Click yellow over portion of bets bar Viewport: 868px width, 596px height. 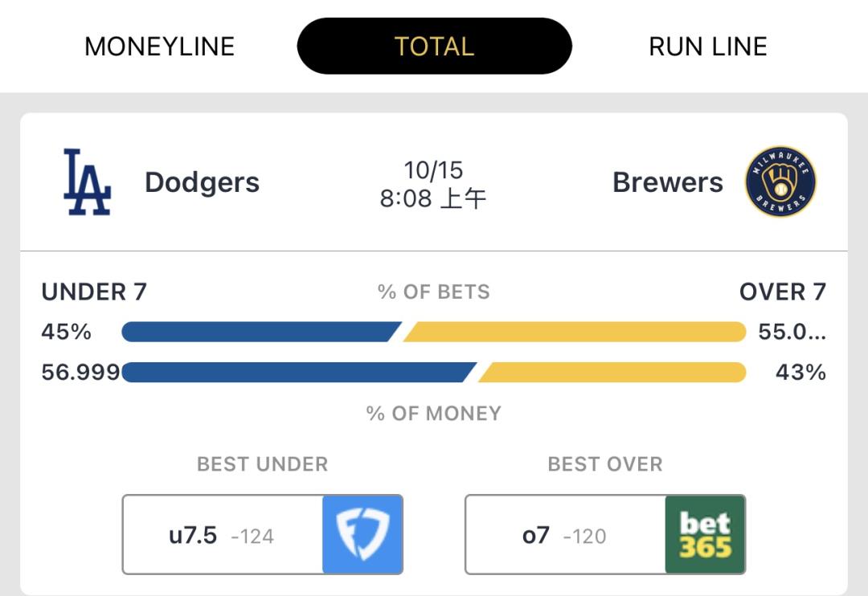coord(575,332)
